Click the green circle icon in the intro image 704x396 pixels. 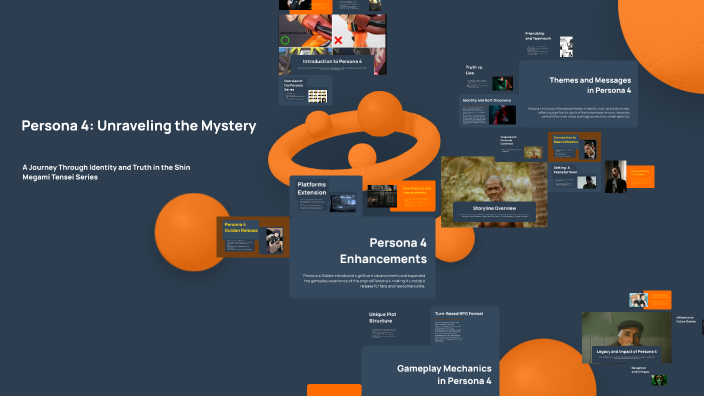point(285,40)
